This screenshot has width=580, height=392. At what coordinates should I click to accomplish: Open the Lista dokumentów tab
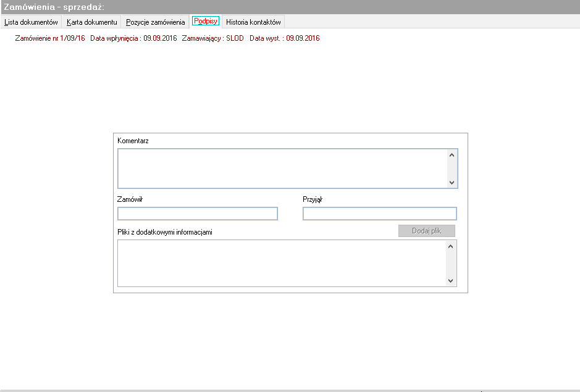point(31,22)
